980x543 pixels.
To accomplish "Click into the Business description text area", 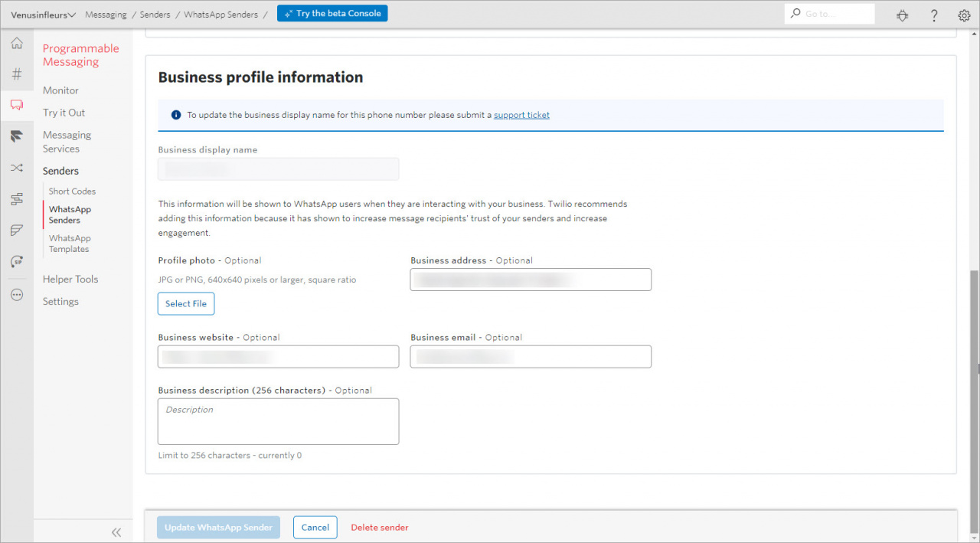I will [278, 421].
